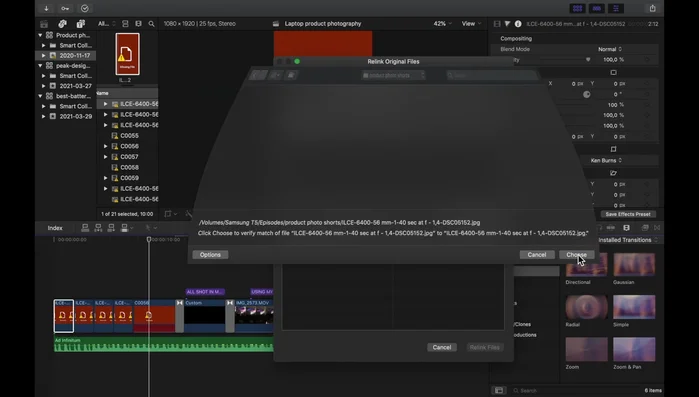Click insert clip into storyline icon
This screenshot has height=397, width=699.
(x=98, y=228)
